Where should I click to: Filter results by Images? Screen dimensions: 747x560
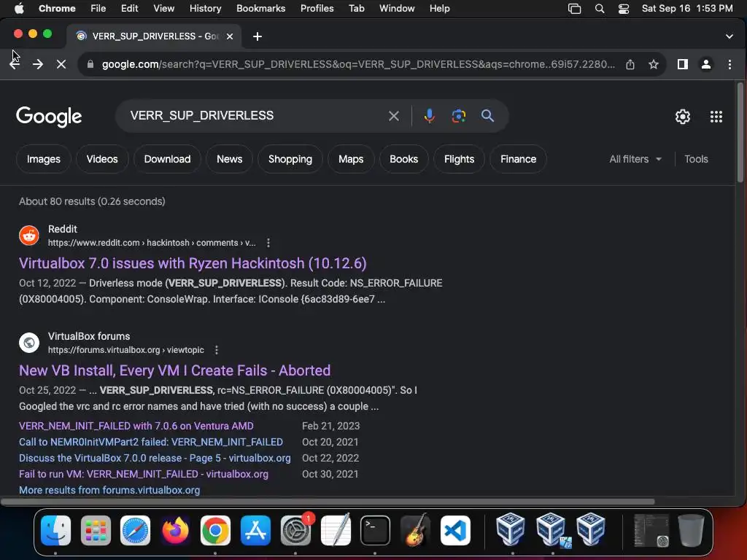coord(43,159)
